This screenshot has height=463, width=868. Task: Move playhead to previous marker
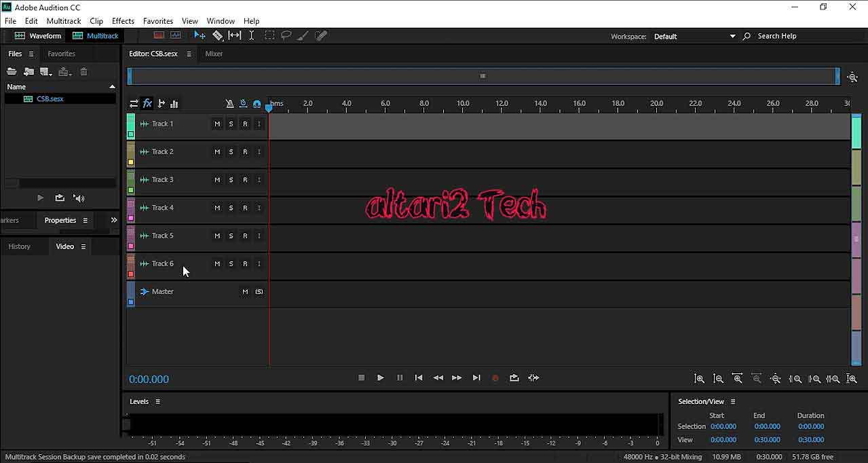(x=419, y=378)
